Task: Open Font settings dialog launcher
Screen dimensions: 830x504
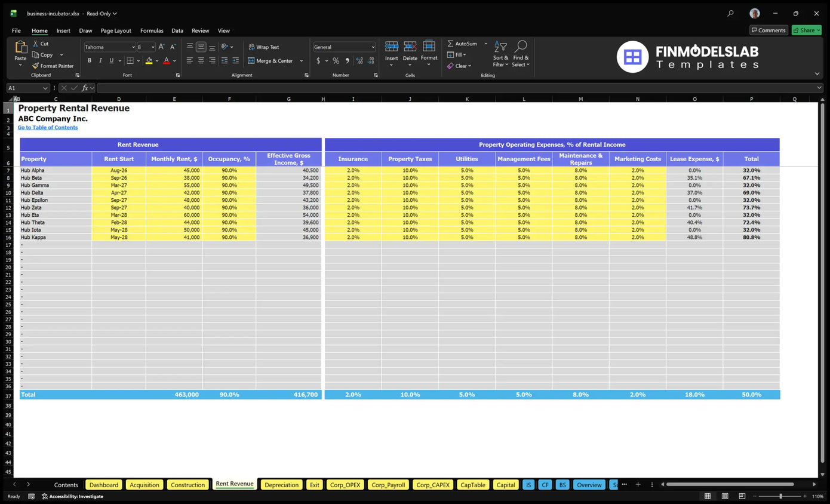Action: pos(178,75)
